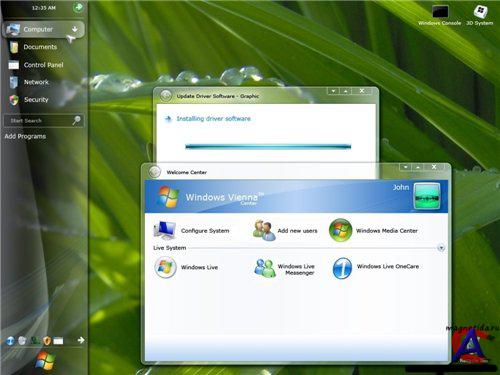Click 'Update Driver Software - Graphic' title text
Viewport: 500px width, 375px height.
[x=218, y=96]
